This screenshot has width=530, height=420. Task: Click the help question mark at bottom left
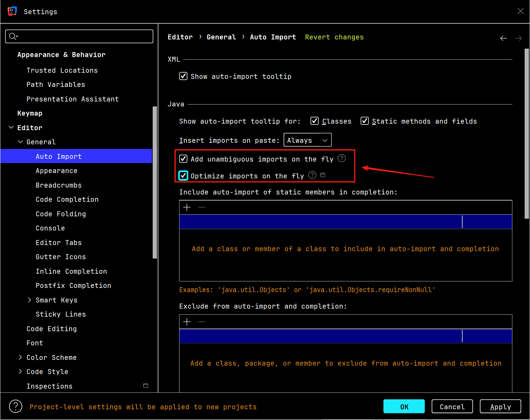tap(16, 406)
